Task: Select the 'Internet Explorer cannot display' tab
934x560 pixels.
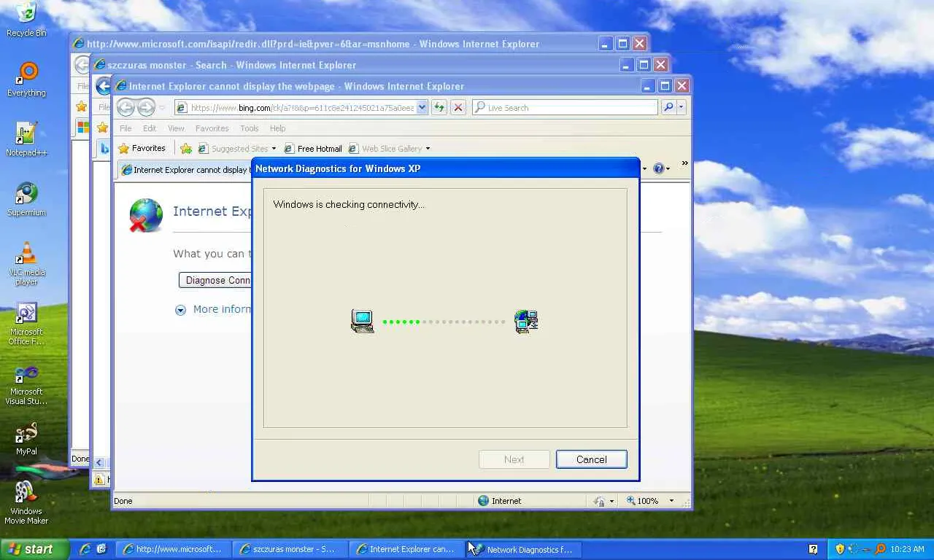Action: pyautogui.click(x=184, y=170)
